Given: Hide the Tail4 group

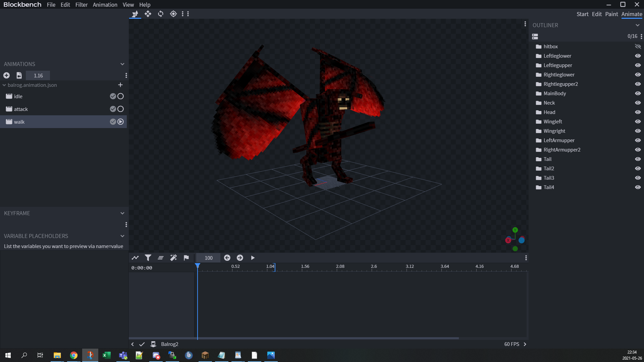Looking at the screenshot, I should [638, 187].
